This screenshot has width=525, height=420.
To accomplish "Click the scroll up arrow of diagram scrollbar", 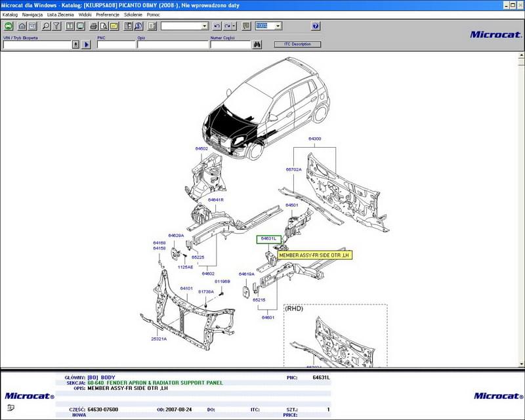I will pyautogui.click(x=522, y=55).
